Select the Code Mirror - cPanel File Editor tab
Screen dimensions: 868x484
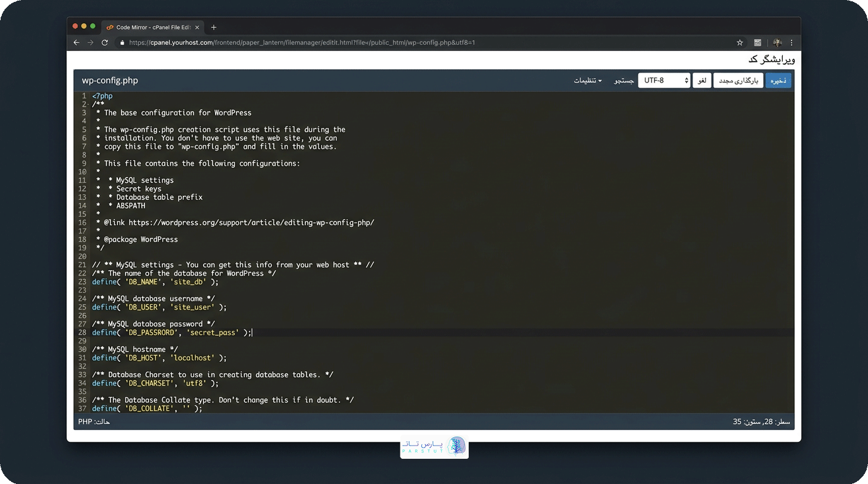click(153, 27)
